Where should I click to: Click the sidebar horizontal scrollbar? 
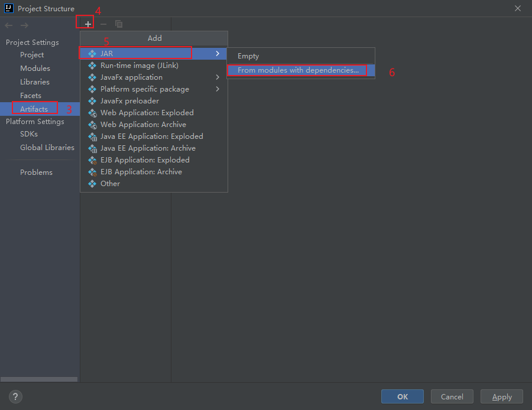(39, 379)
